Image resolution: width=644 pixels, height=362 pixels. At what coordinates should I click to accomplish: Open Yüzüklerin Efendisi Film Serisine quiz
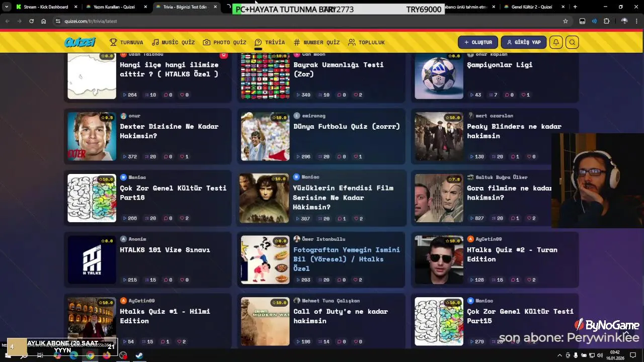pos(343,197)
